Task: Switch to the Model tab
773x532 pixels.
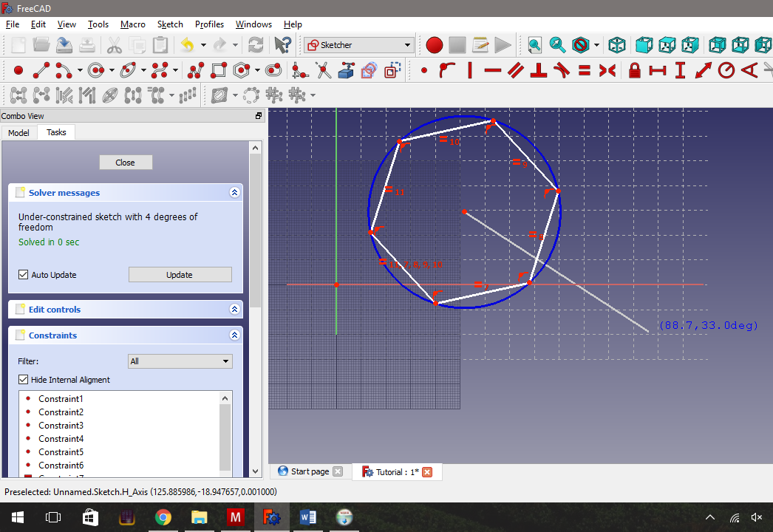Action: click(x=18, y=132)
